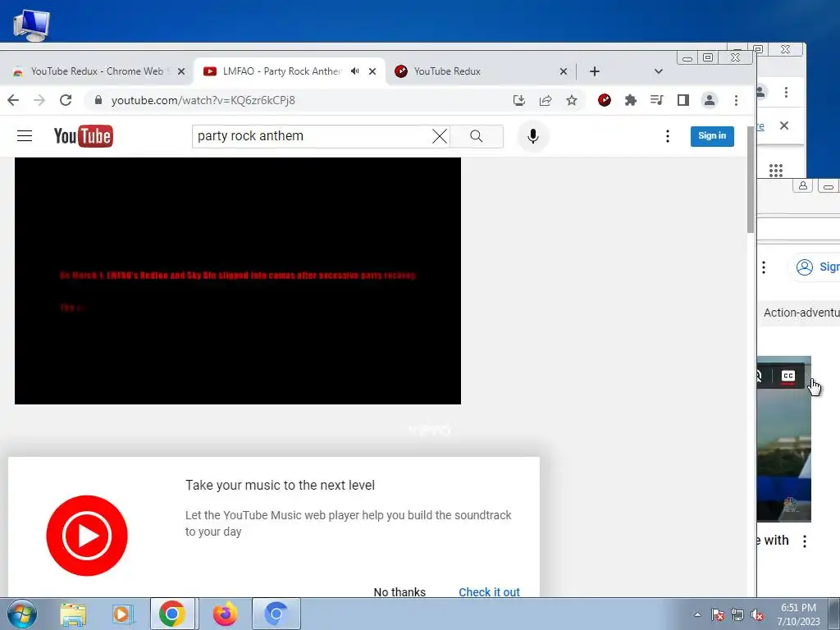
Task: Click the YouTube Music logo in promo
Action: coord(87,535)
